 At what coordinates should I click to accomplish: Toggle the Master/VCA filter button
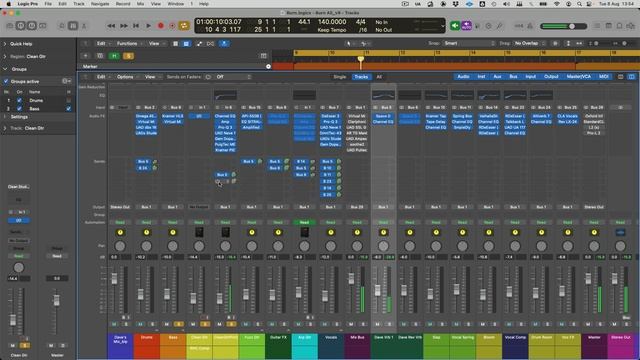579,77
